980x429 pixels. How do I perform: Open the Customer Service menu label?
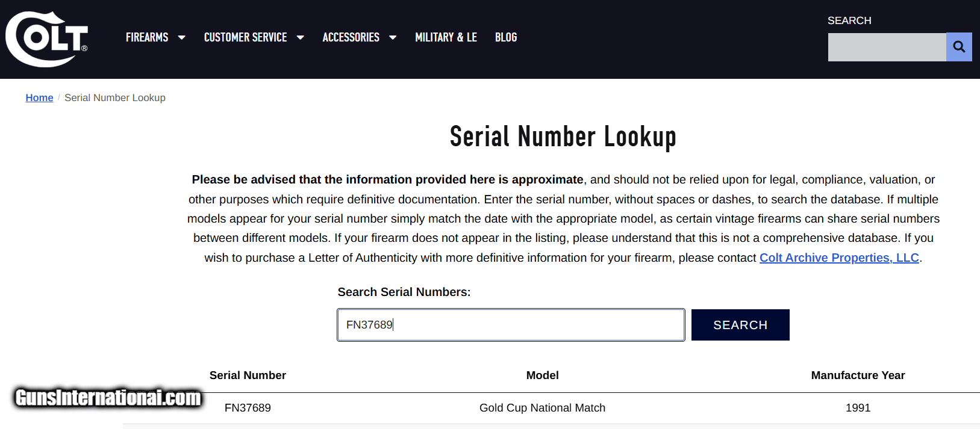coord(245,37)
